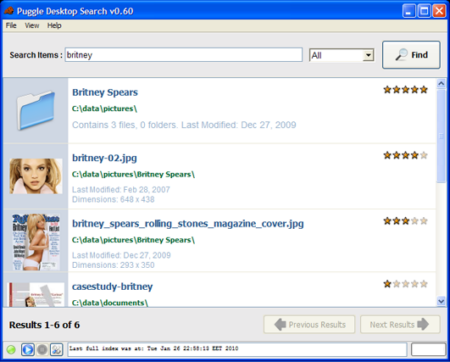Click the three-star rating of magazine cover result
The width and height of the screenshot is (450, 362).
405,221
